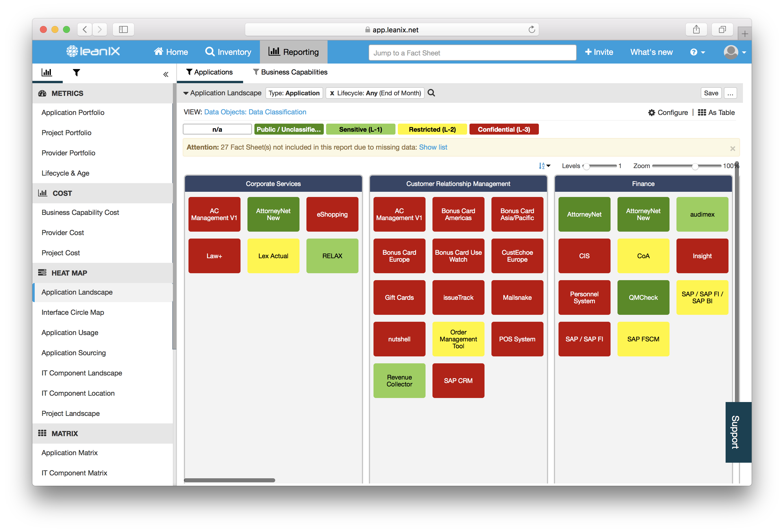The height and width of the screenshot is (532, 784).
Task: Toggle the n/a legend filter
Action: 217,129
